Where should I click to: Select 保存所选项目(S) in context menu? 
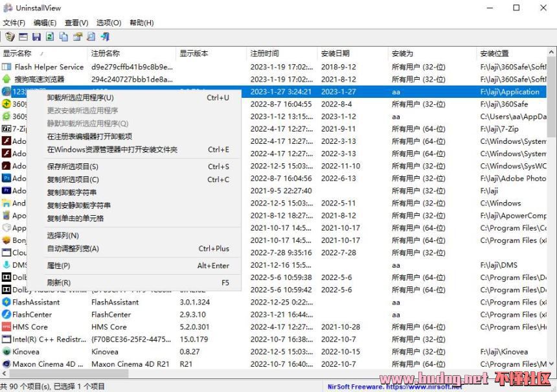point(134,167)
